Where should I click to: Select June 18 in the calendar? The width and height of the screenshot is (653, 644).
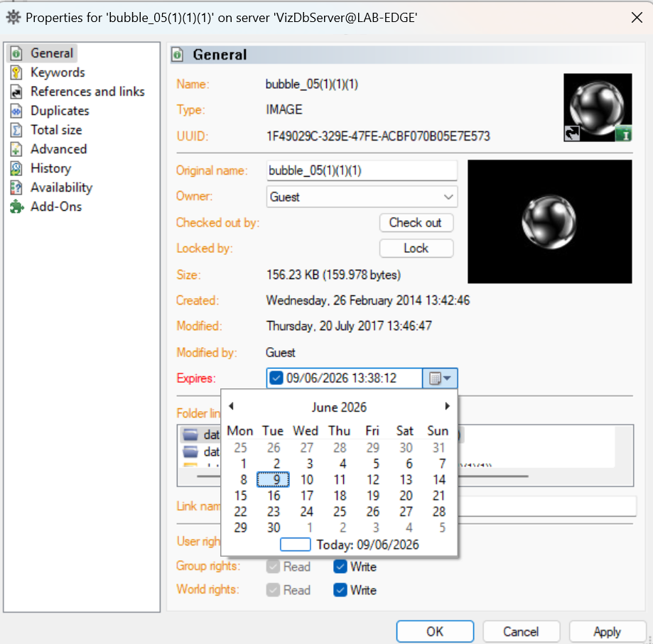tap(340, 496)
